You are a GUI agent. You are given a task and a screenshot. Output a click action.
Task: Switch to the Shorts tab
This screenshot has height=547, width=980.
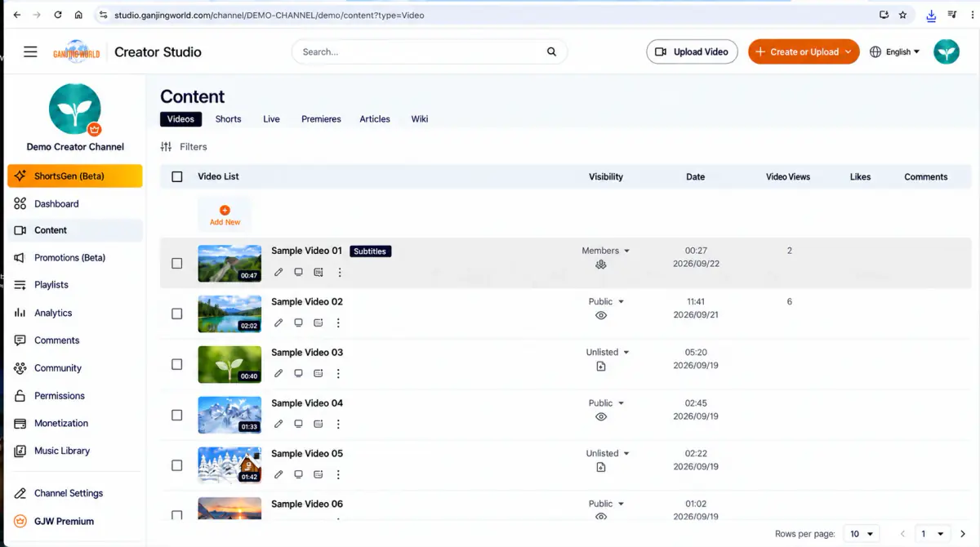point(228,119)
